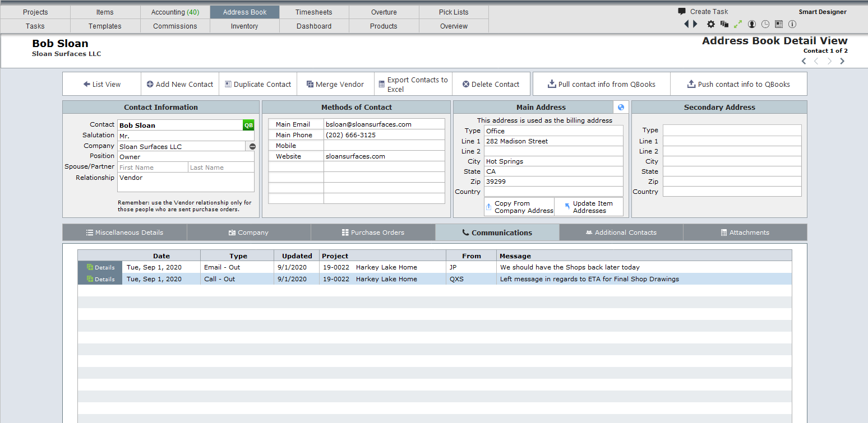Click globe icon in Main Address header
Image resolution: width=868 pixels, height=423 pixels.
click(x=621, y=107)
